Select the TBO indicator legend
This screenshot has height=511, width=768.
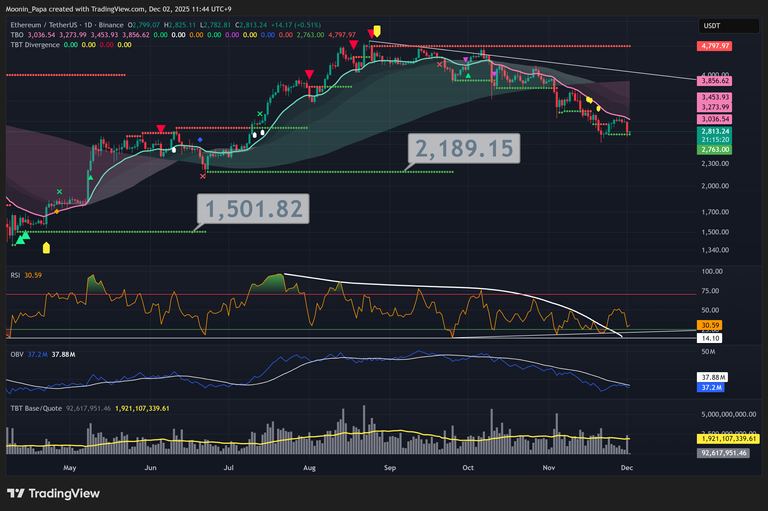pyautogui.click(x=17, y=34)
